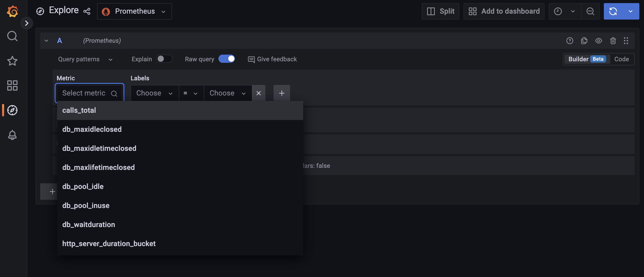
Task: Copy query A with duplicate icon
Action: 584,41
